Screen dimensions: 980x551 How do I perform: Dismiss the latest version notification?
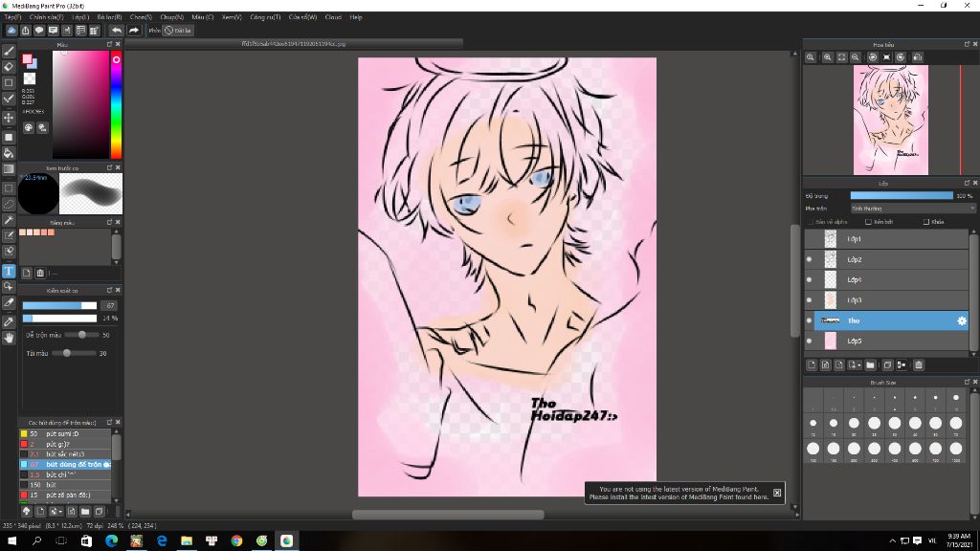(777, 493)
